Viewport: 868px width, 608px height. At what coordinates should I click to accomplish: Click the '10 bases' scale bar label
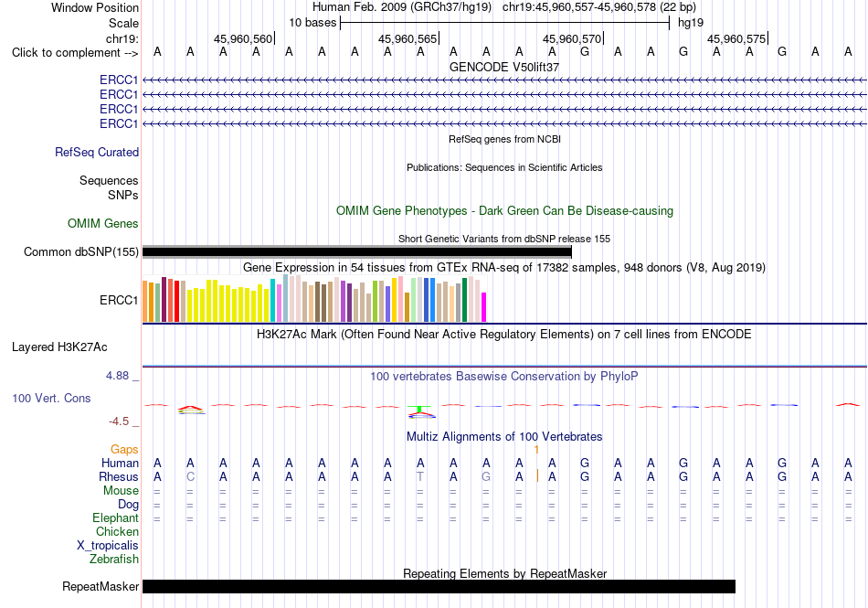pos(312,23)
